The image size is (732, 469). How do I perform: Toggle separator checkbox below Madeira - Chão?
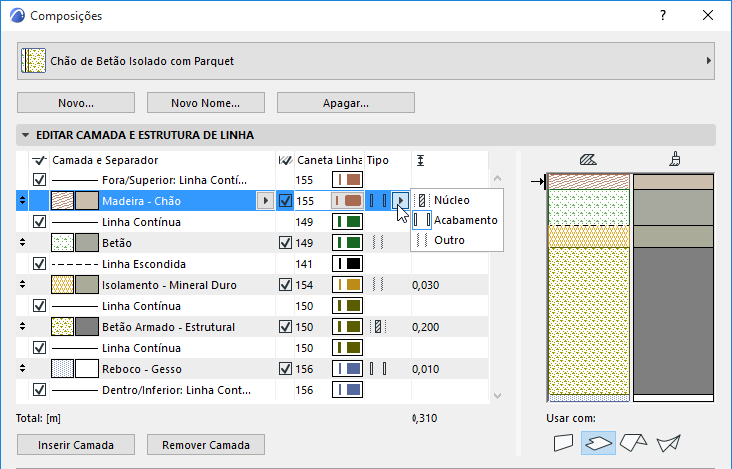pos(39,222)
